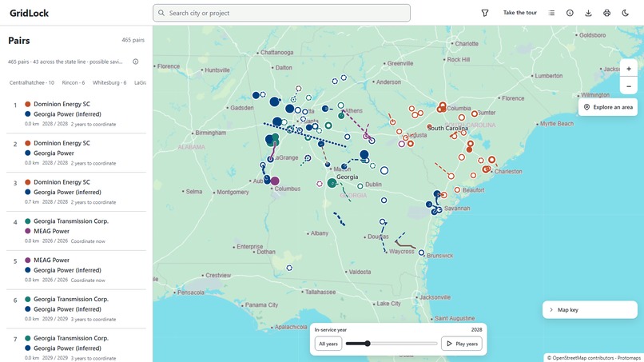Screen dimensions: 644x362
Task: Click the "Pairs" heading
Action: coord(19,40)
